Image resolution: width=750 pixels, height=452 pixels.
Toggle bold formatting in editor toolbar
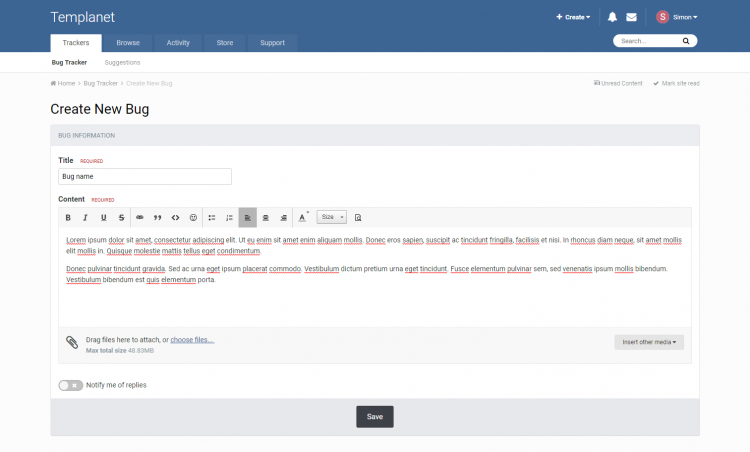click(68, 218)
